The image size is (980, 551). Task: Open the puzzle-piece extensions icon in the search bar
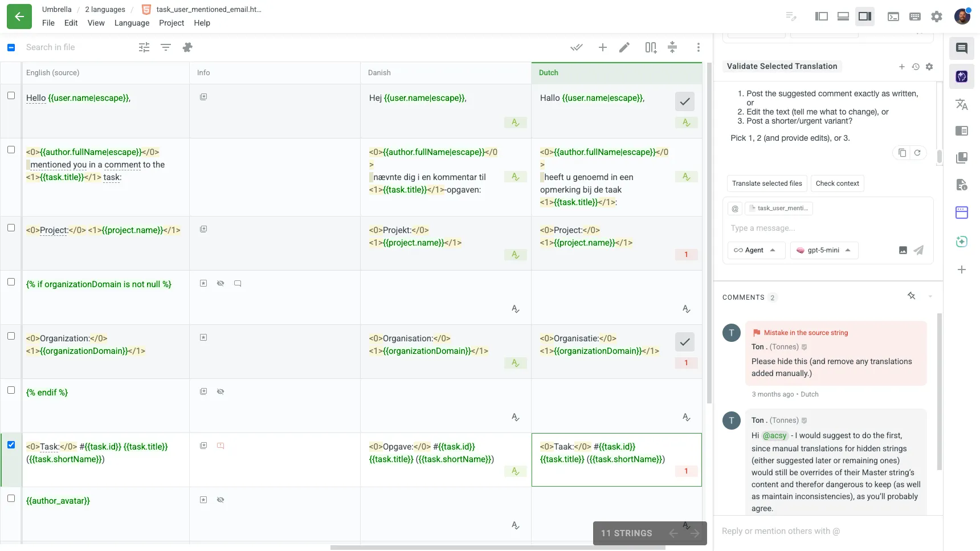(187, 47)
